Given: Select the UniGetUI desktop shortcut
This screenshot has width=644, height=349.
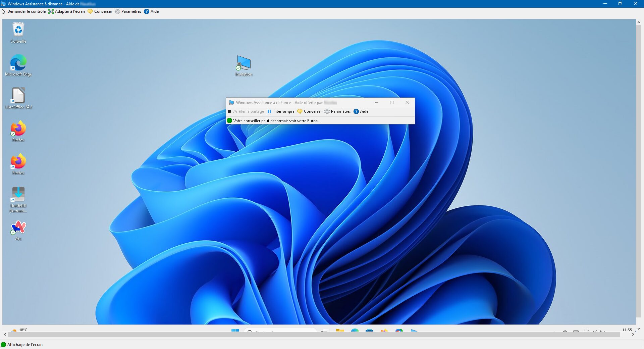Looking at the screenshot, I should pos(18,200).
